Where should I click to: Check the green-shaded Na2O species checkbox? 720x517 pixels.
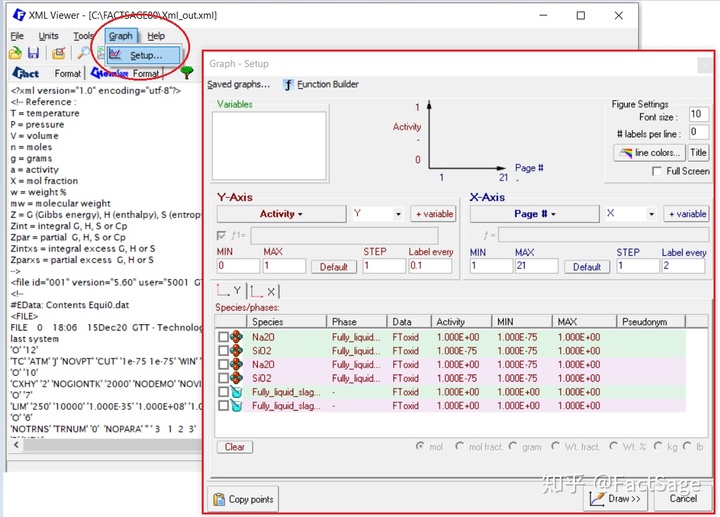point(223,337)
